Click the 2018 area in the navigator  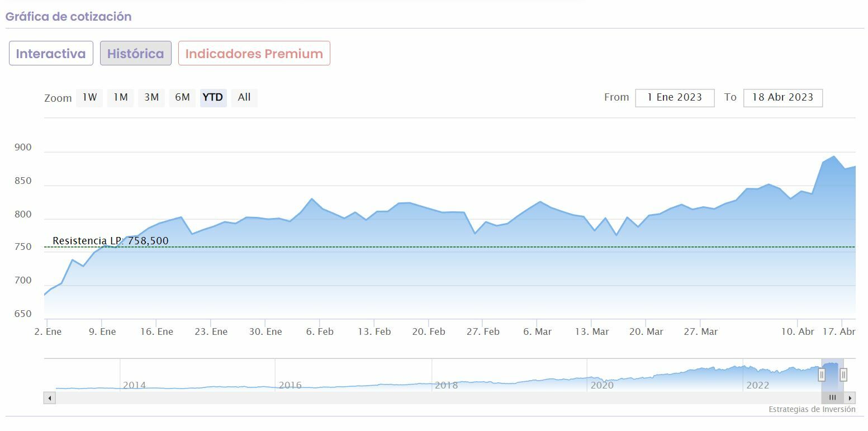point(446,385)
